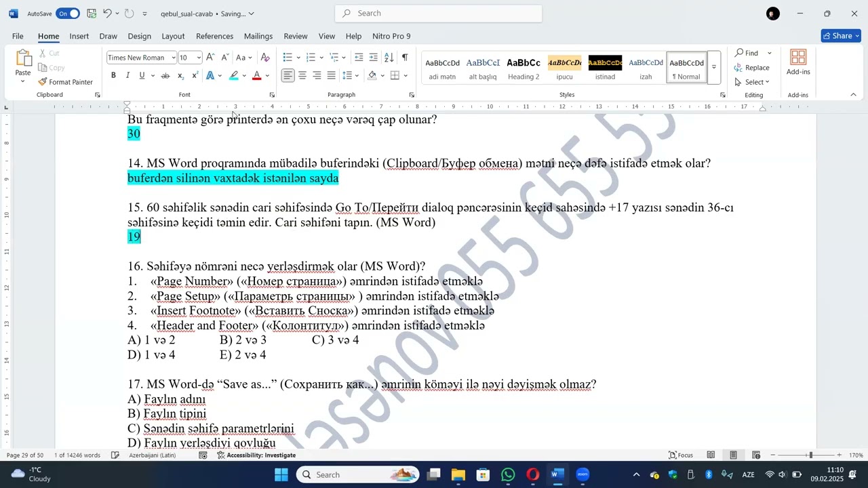Open the Nitro Pro 9 tab
The image size is (868, 488).
391,36
